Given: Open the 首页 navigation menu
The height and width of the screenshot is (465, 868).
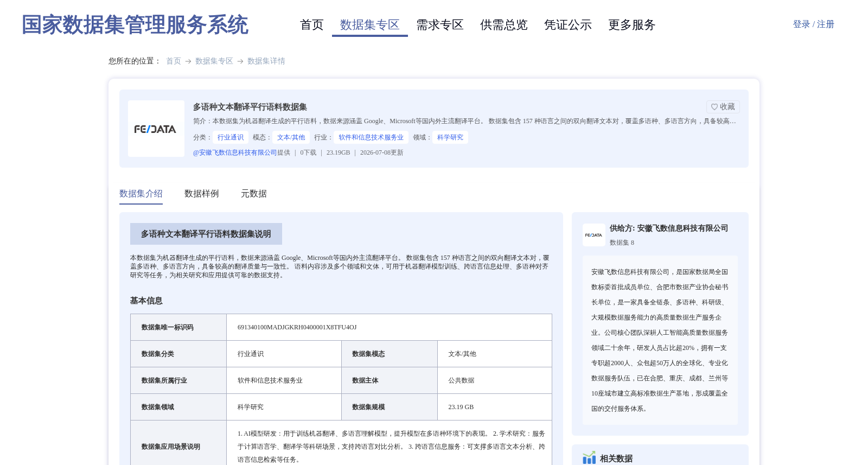Looking at the screenshot, I should [x=312, y=25].
